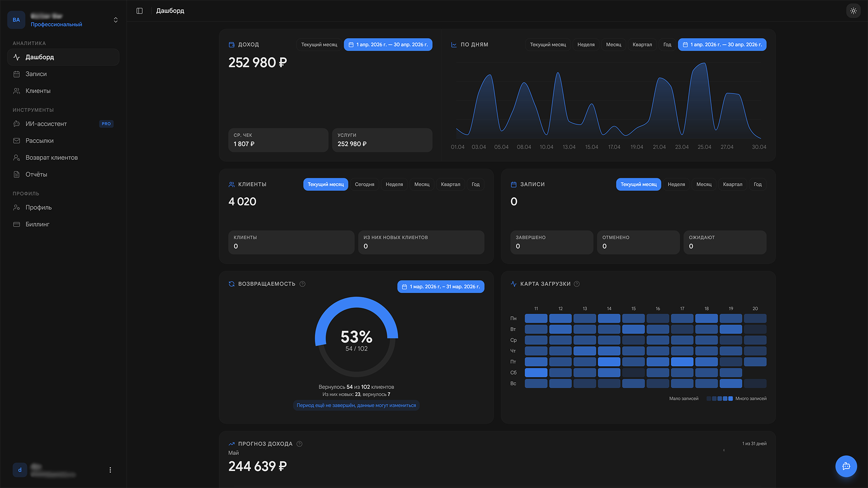868x488 pixels.
Task: Open Биллинг page
Action: click(x=63, y=224)
